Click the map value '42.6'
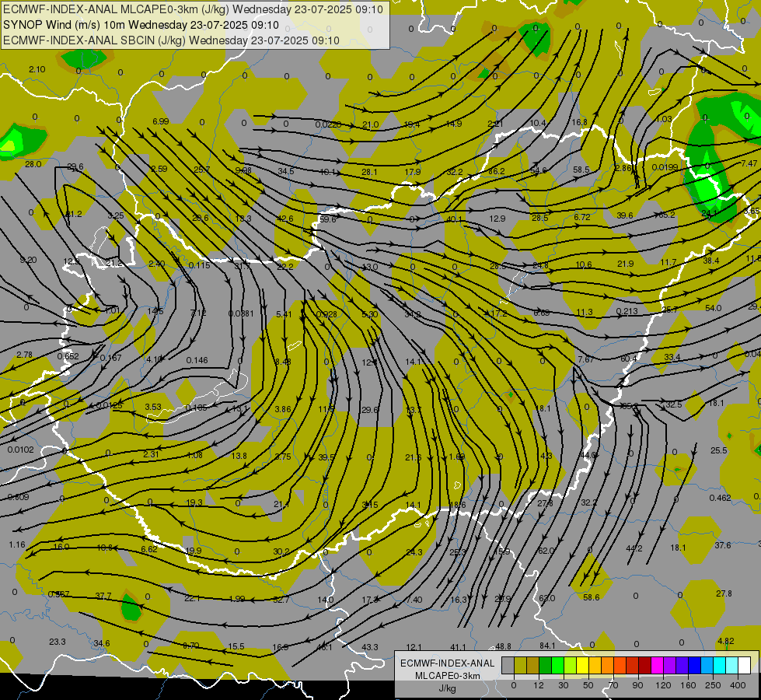 point(285,219)
